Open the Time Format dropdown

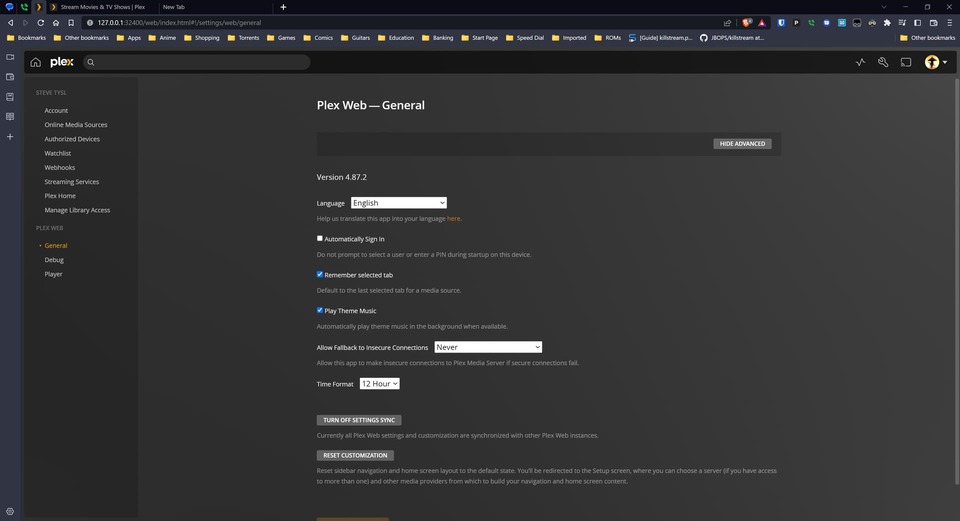tap(380, 383)
